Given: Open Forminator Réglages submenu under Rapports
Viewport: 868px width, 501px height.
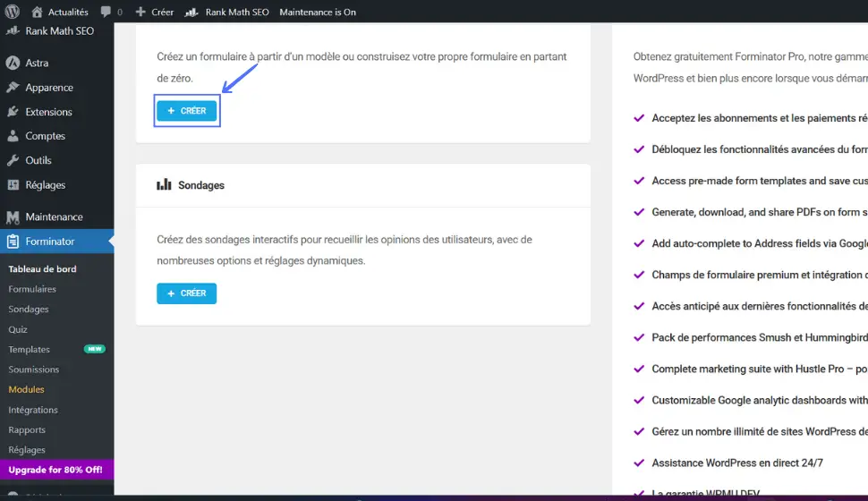Looking at the screenshot, I should tap(27, 449).
